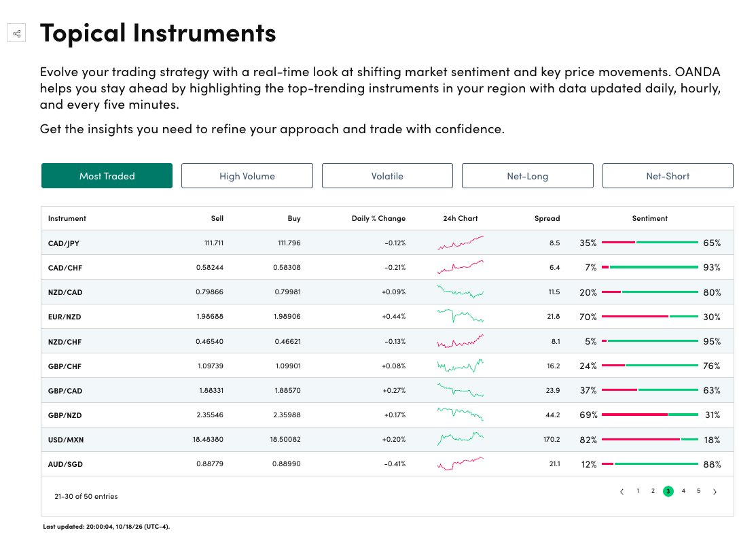Click the Topical Instruments heading
756x543 pixels.
tap(158, 33)
